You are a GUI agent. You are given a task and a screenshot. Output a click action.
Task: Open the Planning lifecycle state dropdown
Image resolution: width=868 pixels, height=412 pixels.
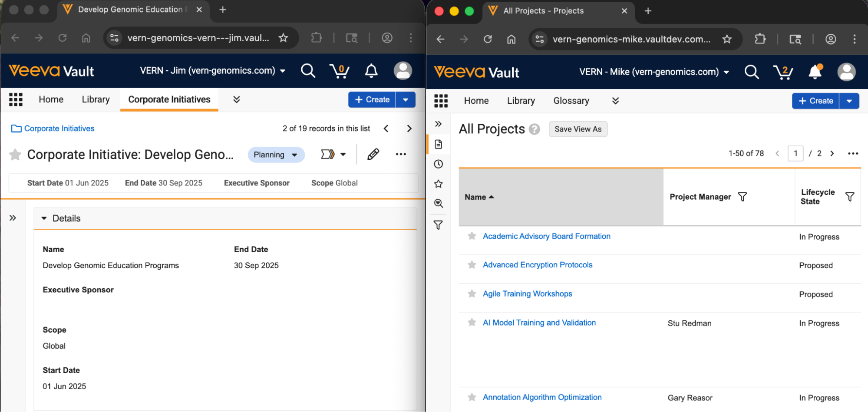coord(276,155)
